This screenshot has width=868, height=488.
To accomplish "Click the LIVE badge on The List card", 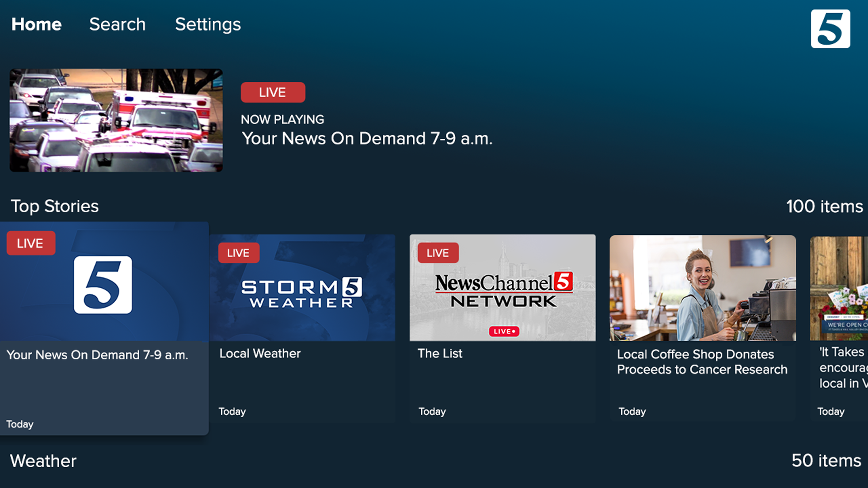I will tap(438, 253).
